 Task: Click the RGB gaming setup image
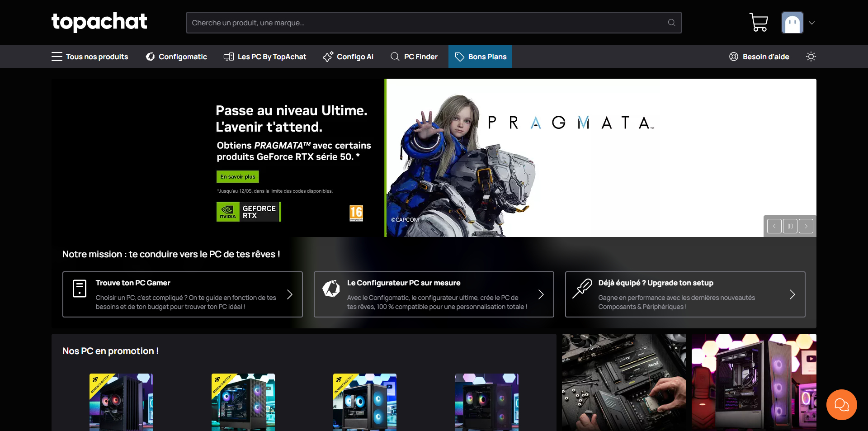pos(754,382)
